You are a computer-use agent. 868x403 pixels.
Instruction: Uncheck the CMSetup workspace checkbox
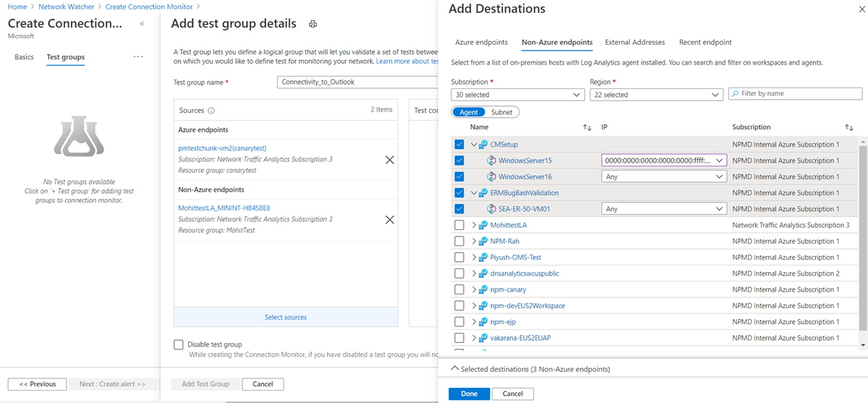(x=459, y=145)
